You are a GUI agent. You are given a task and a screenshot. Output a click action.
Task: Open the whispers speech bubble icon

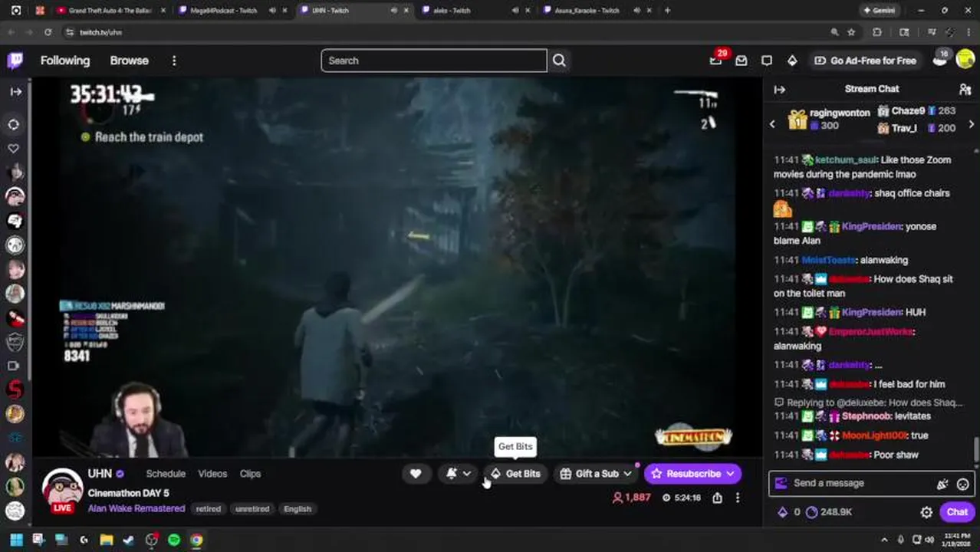(767, 61)
